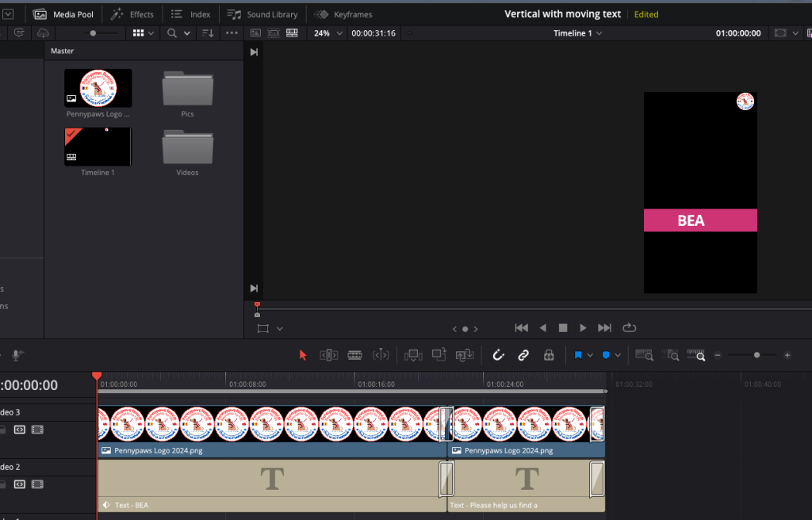This screenshot has height=520, width=812.
Task: Add a blue flag
Action: [x=578, y=355]
